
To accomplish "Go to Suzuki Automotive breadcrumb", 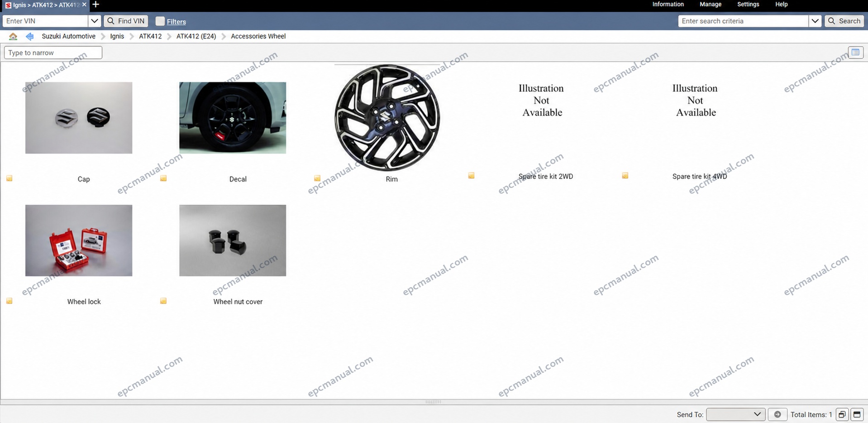I will pyautogui.click(x=69, y=36).
